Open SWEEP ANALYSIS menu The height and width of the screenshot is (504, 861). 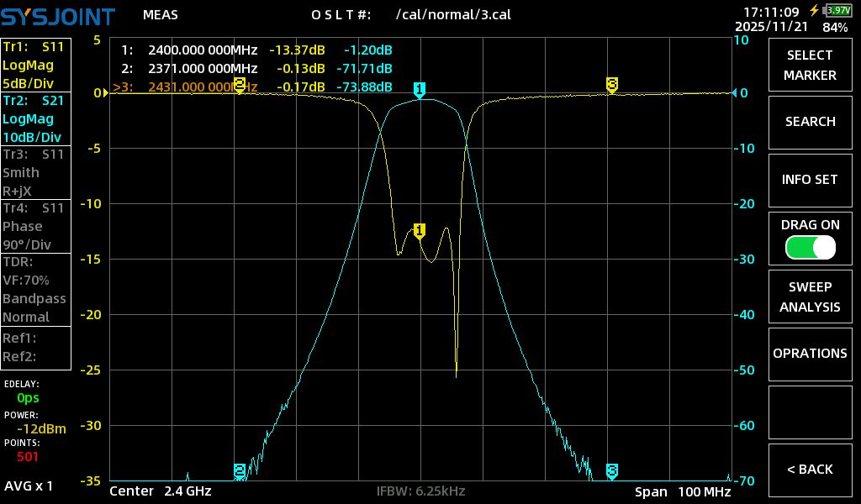coord(810,297)
